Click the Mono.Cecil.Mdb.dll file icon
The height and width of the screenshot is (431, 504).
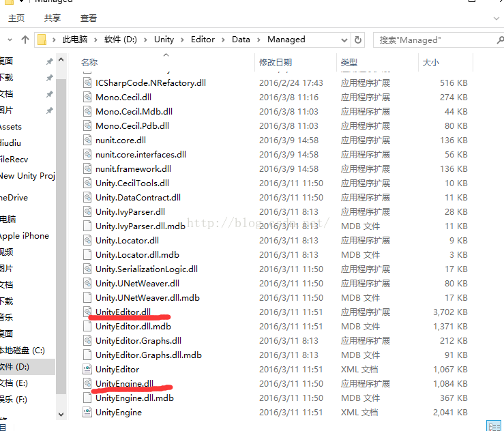[87, 112]
